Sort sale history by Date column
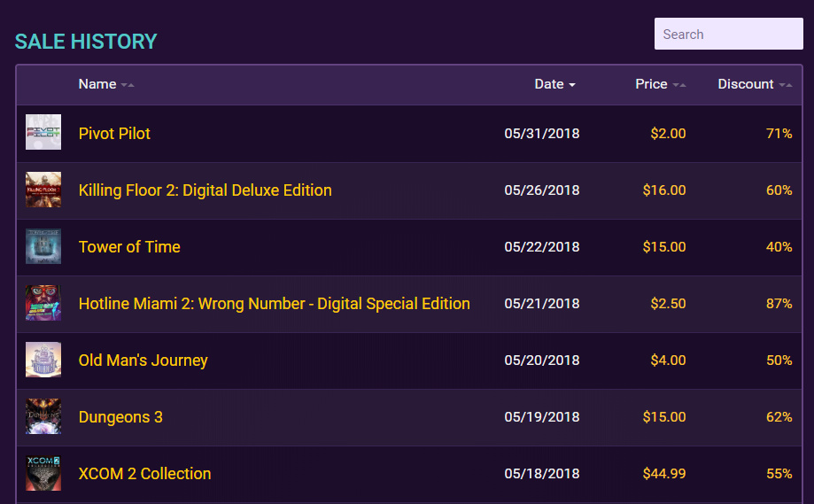Screen dimensions: 814x504 [555, 84]
